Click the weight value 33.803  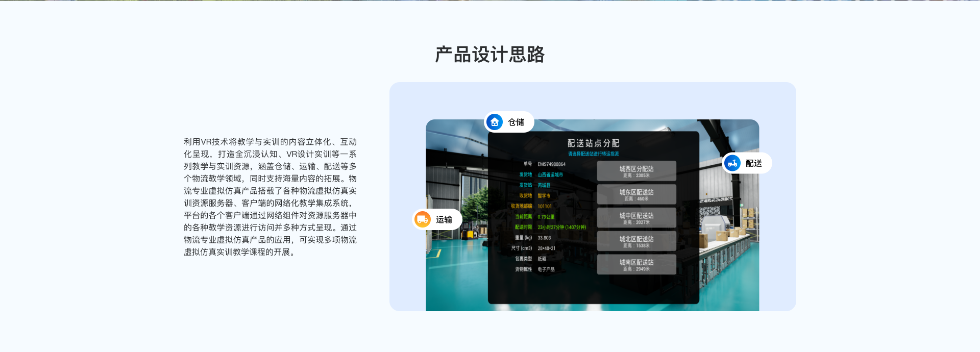tap(544, 238)
